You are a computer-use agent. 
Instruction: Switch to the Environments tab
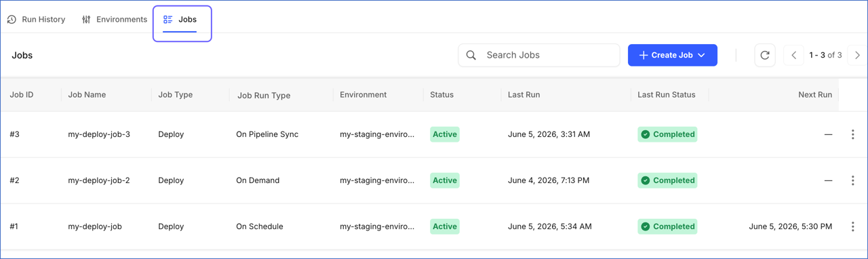[x=114, y=20]
